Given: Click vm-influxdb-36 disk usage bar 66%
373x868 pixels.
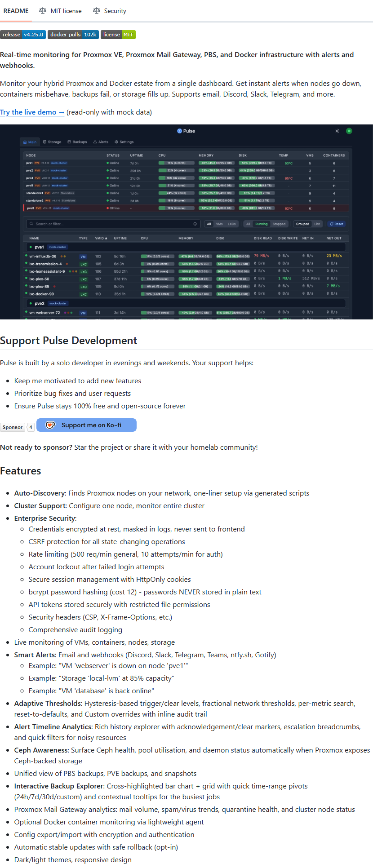Looking at the screenshot, I should click(x=233, y=257).
